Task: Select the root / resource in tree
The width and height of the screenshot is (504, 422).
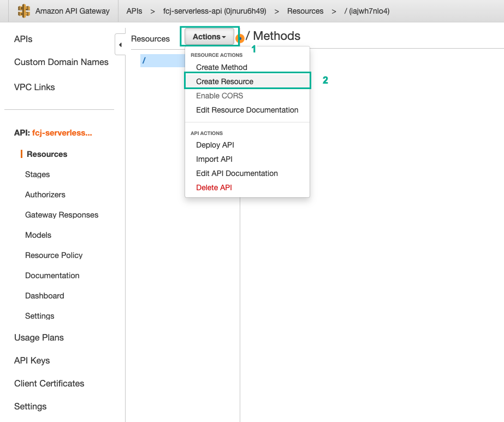Action: click(x=163, y=61)
